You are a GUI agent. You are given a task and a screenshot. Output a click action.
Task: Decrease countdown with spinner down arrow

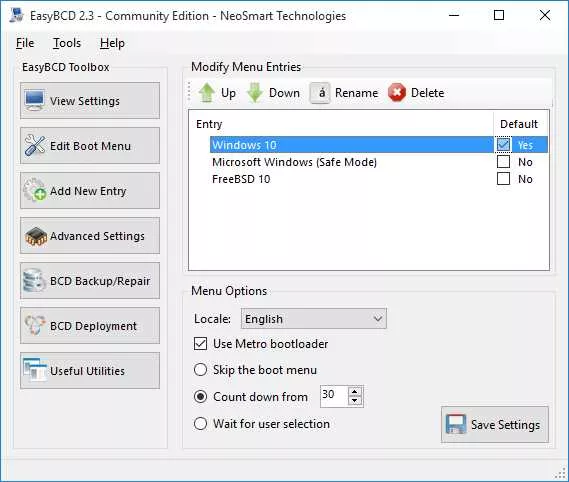click(x=355, y=401)
